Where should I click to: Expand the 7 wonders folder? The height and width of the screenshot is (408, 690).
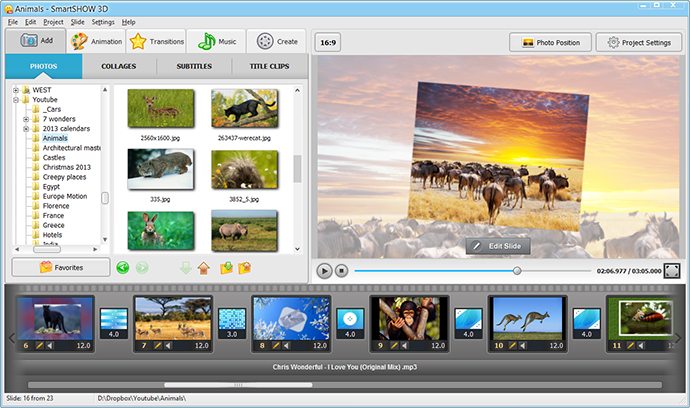(x=26, y=119)
